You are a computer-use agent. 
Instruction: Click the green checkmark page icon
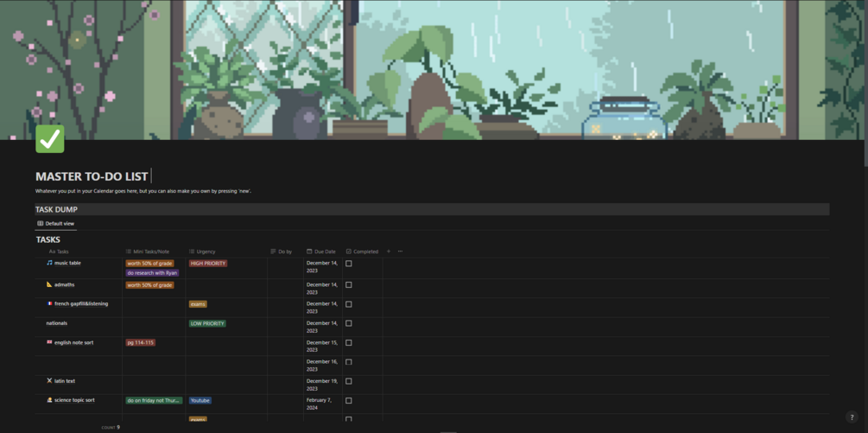[50, 138]
